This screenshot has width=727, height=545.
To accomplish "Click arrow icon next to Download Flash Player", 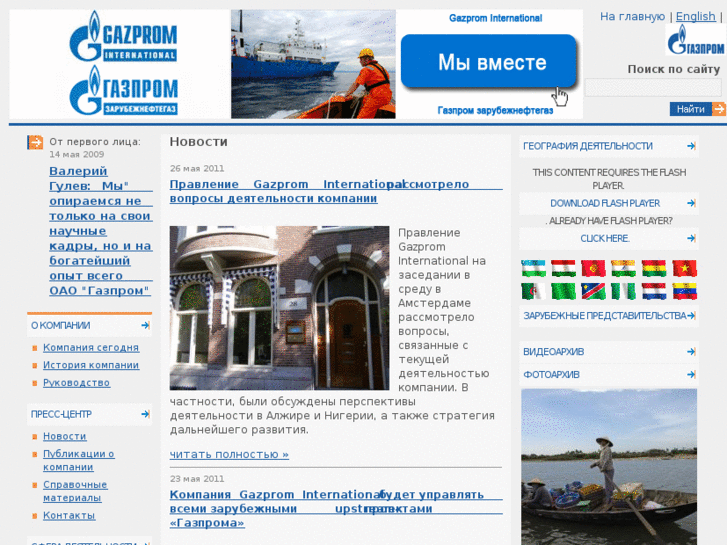I will pyautogui.click(x=691, y=203).
